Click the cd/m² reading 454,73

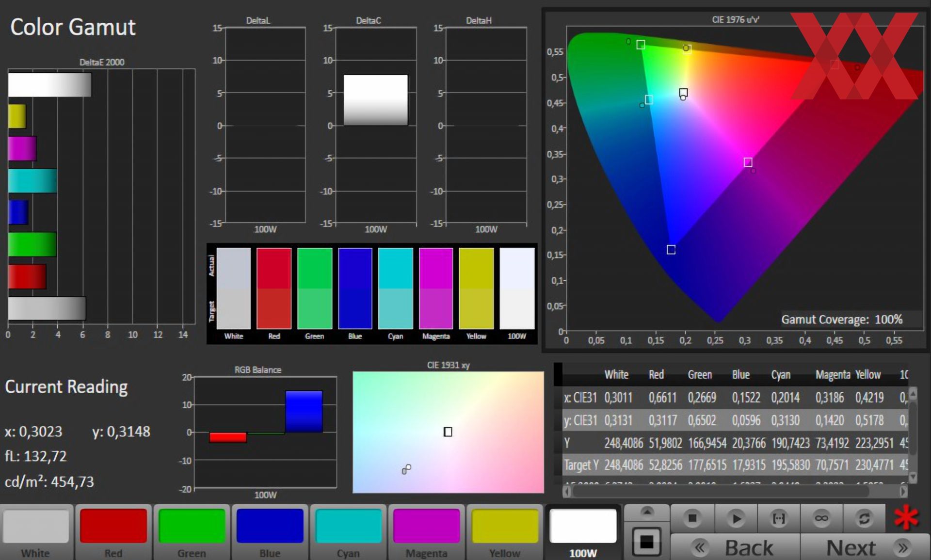pos(72,481)
